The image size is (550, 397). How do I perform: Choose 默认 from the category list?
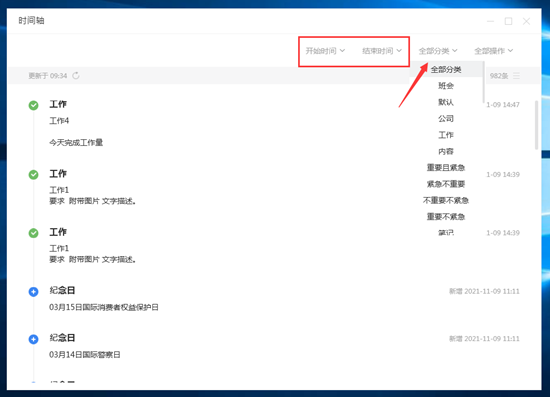coord(446,102)
